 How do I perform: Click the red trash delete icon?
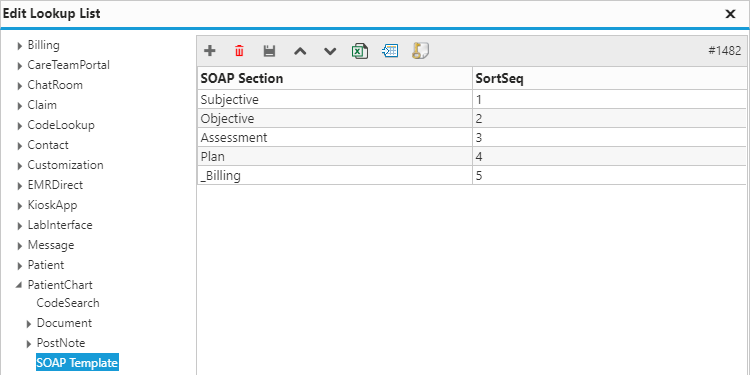239,51
